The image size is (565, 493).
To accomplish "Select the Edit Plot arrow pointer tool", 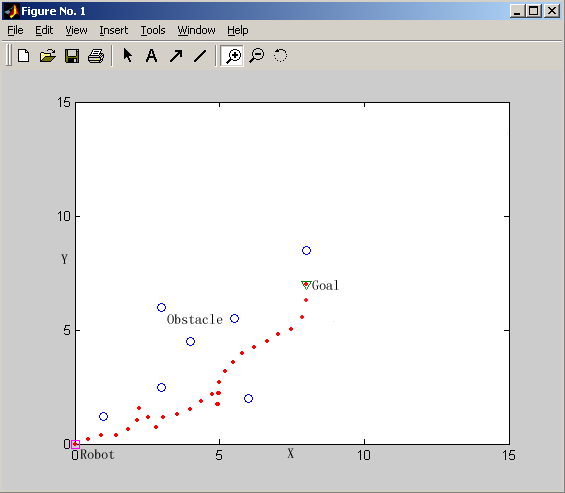I will 128,56.
